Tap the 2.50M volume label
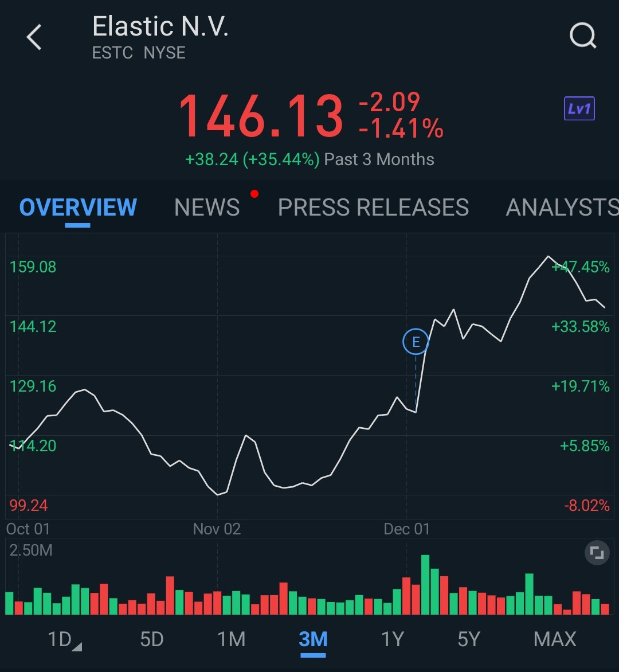Image resolution: width=619 pixels, height=672 pixels. click(31, 550)
